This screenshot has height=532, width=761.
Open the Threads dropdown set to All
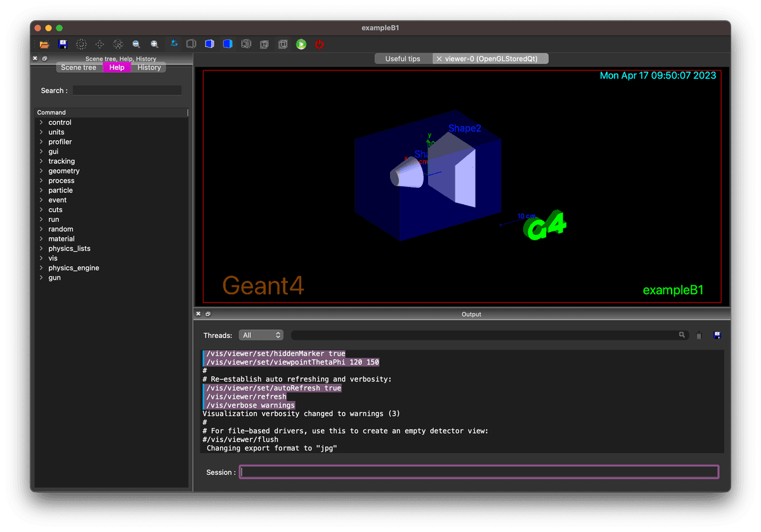point(261,335)
